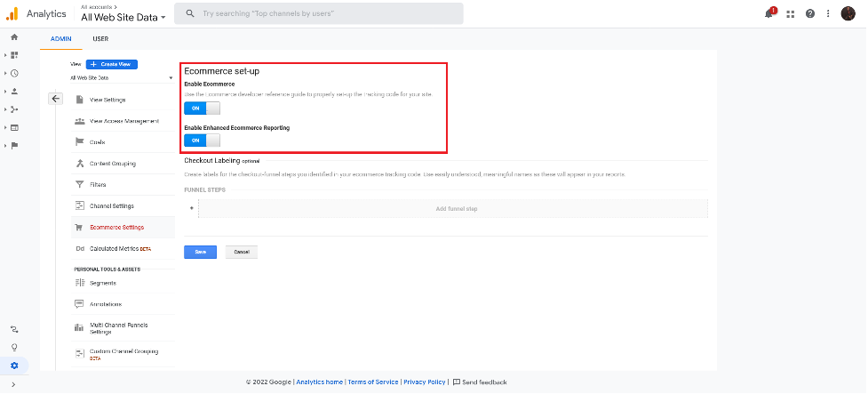
Task: Click the Channel Settings icon
Action: [x=79, y=205]
